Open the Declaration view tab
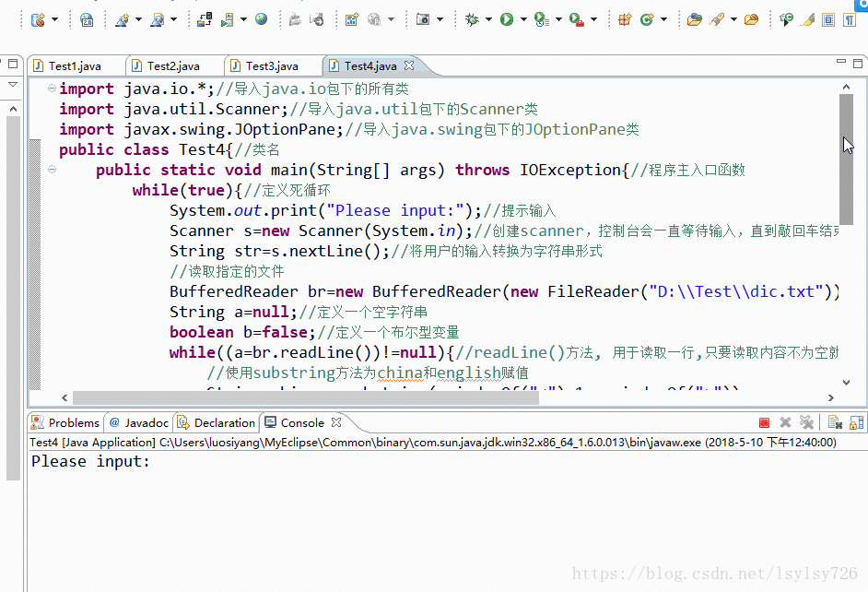 (217, 422)
